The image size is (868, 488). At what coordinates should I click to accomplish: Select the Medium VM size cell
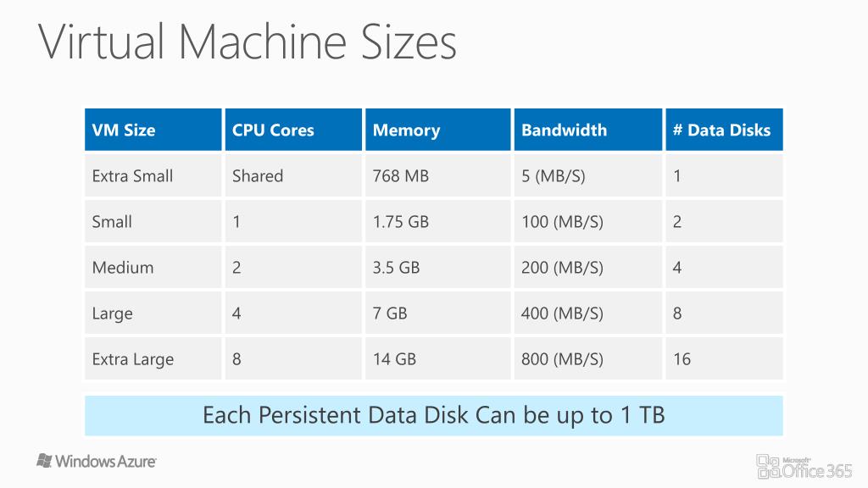click(153, 267)
